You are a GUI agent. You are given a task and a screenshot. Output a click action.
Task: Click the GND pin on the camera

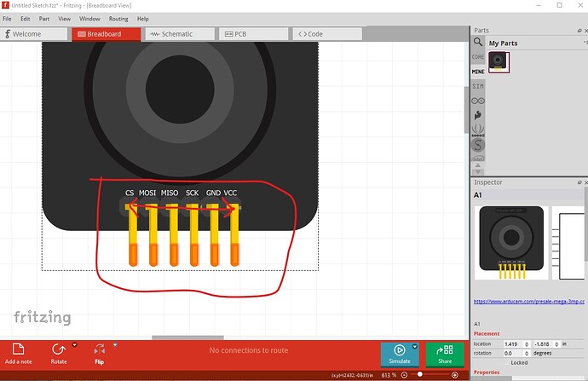[214, 234]
